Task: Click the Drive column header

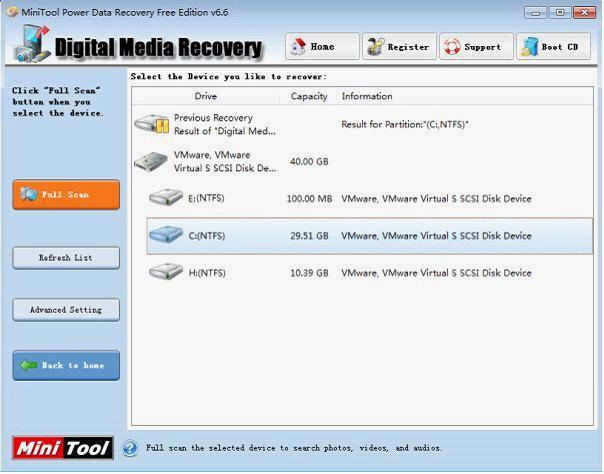Action: click(x=206, y=96)
